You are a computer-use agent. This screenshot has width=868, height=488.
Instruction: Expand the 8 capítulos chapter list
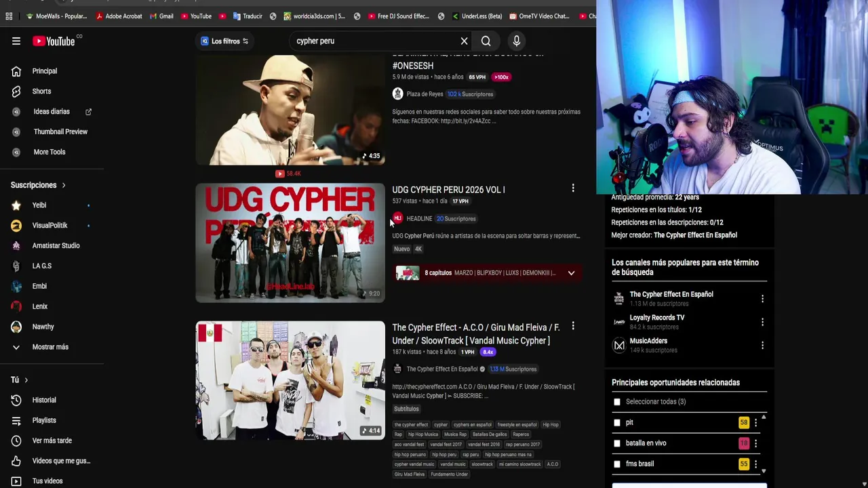(571, 273)
